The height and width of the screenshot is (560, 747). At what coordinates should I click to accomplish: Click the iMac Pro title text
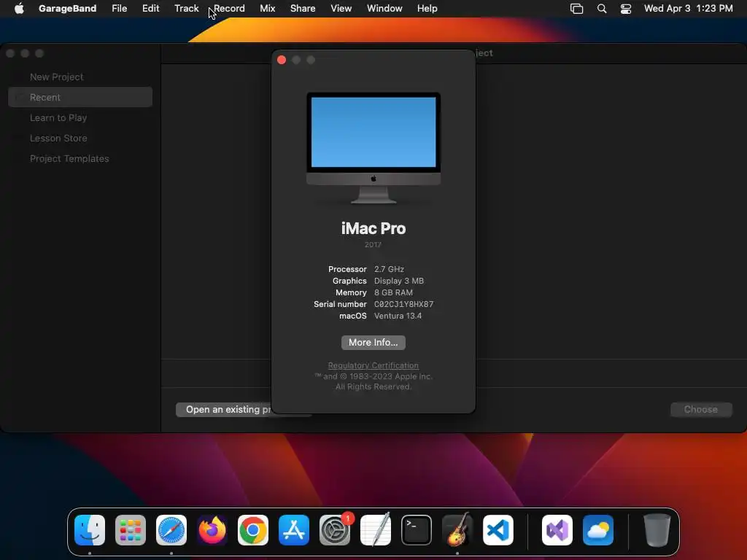tap(373, 228)
